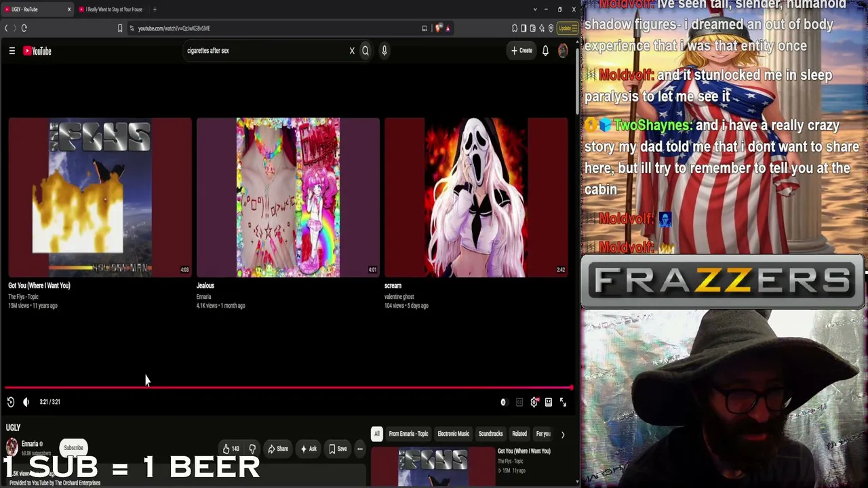Open the Brave Rewards triangle icon
The height and width of the screenshot is (488, 868).
pyautogui.click(x=448, y=28)
